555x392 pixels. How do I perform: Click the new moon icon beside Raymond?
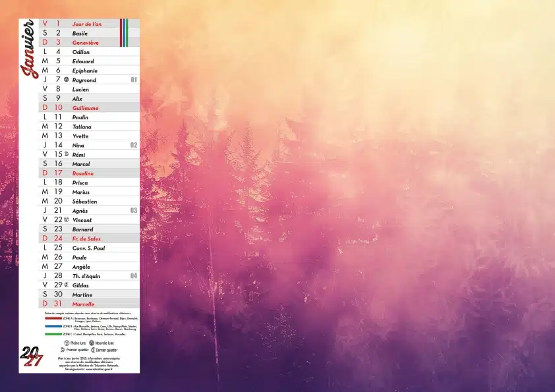[x=67, y=80]
